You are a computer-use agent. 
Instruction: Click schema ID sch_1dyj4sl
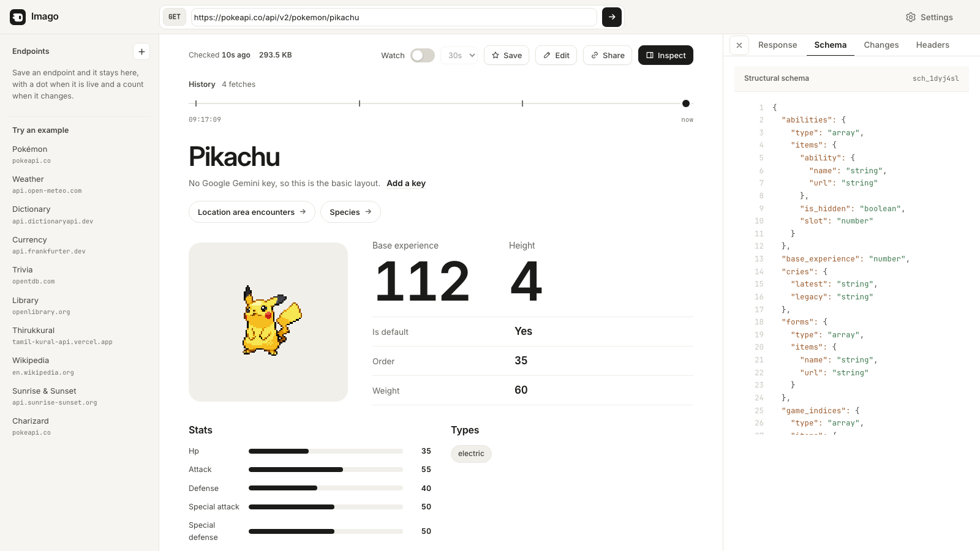coord(935,78)
